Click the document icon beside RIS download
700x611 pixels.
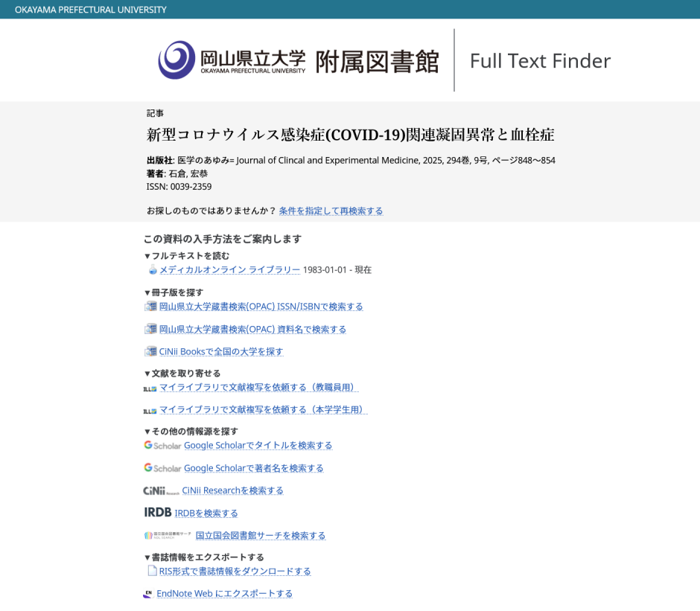coord(152,571)
